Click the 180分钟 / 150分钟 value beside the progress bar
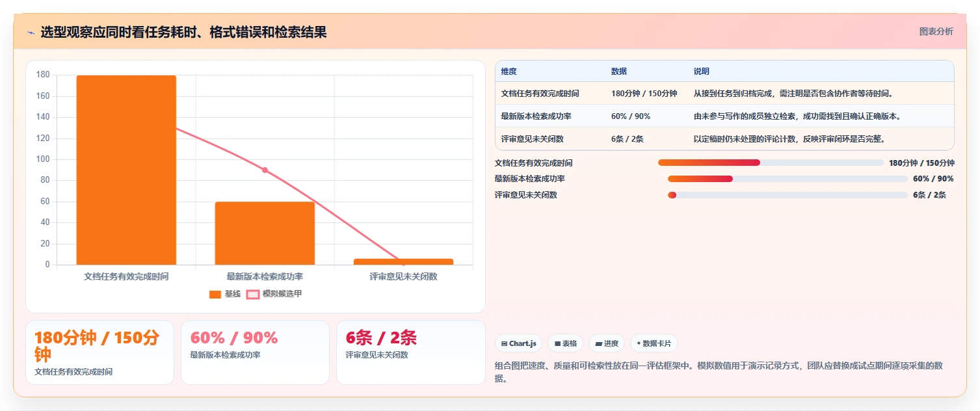The height and width of the screenshot is (411, 980). pyautogui.click(x=921, y=163)
